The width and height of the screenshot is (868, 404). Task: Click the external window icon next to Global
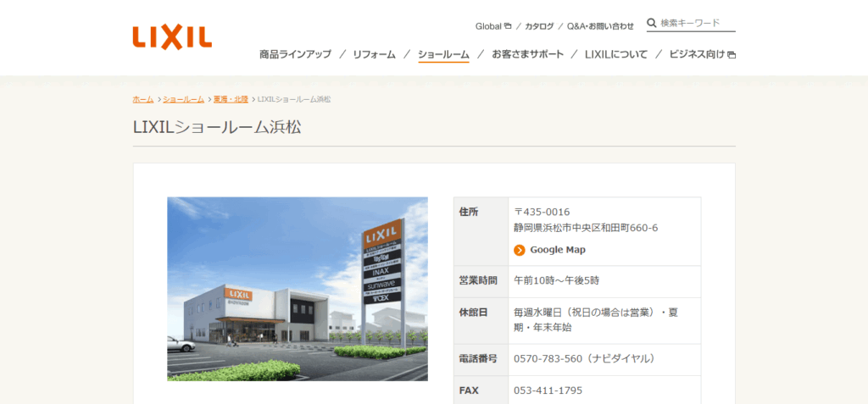coord(508,25)
